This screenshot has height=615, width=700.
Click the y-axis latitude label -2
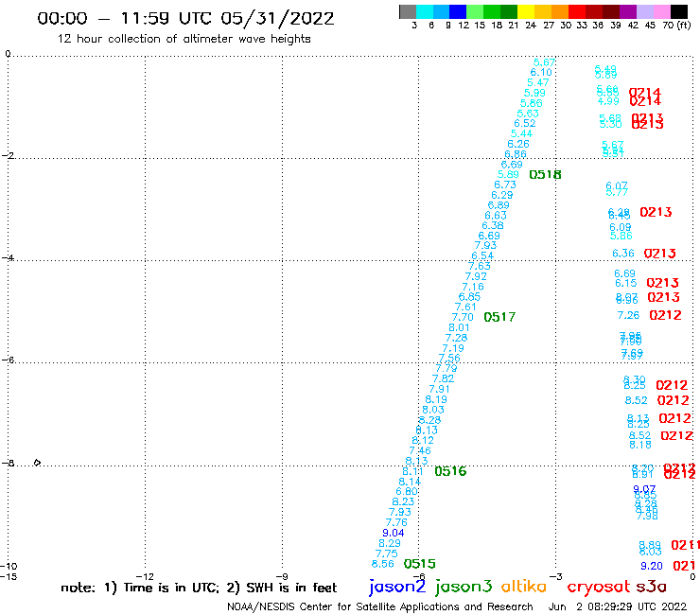point(8,155)
